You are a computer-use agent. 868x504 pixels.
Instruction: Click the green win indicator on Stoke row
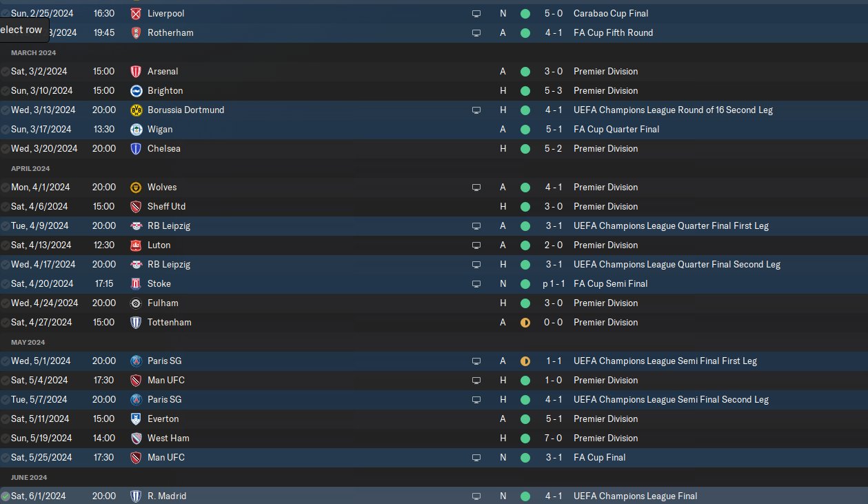pos(525,283)
